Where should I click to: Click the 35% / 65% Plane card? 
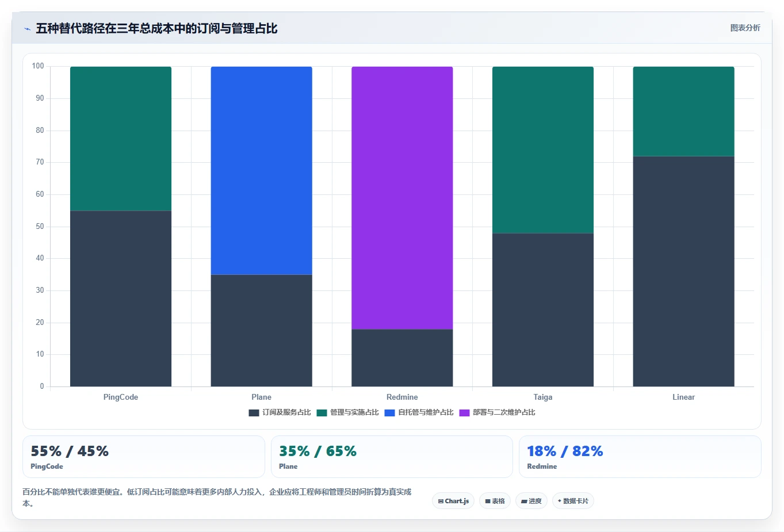[392, 457]
